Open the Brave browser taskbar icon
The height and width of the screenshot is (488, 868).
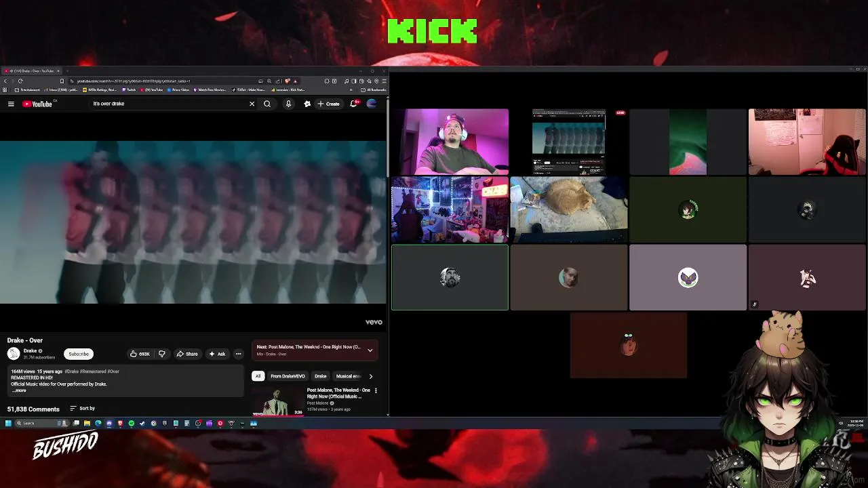click(x=120, y=424)
